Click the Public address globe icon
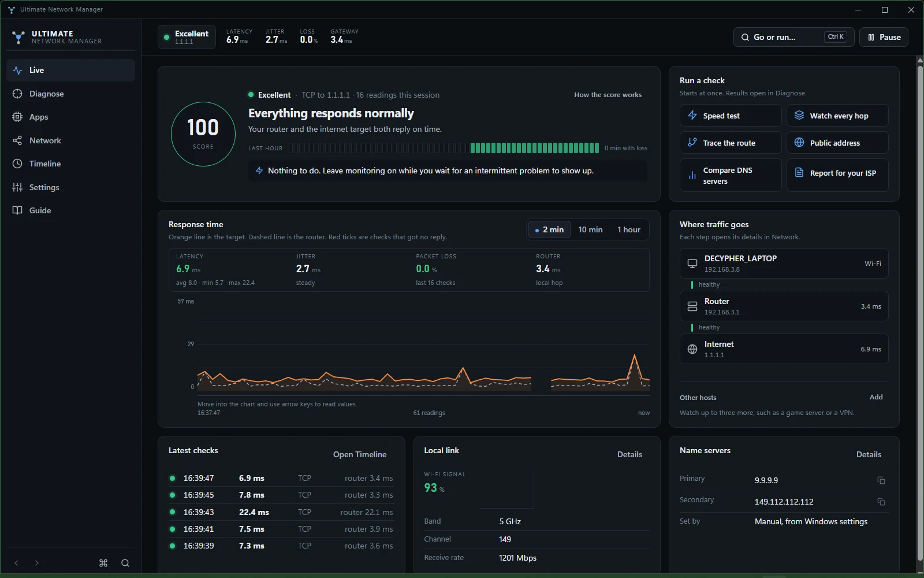This screenshot has height=578, width=924. [x=799, y=143]
